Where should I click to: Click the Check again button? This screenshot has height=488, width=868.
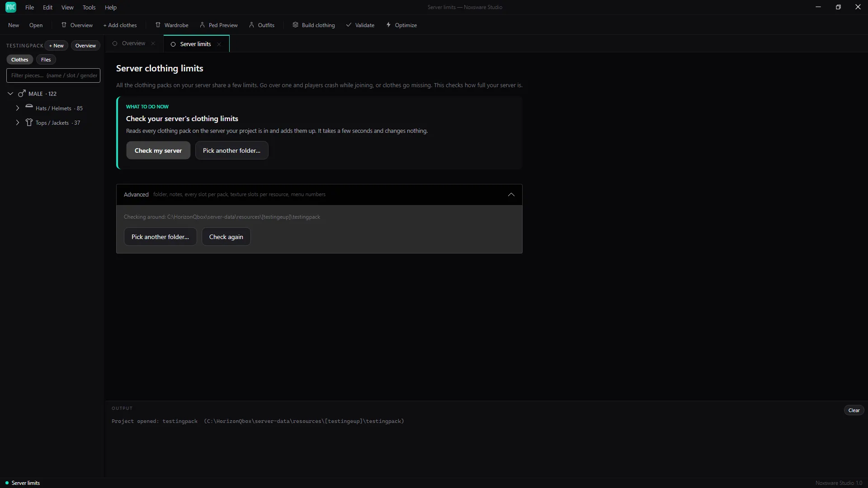(226, 237)
